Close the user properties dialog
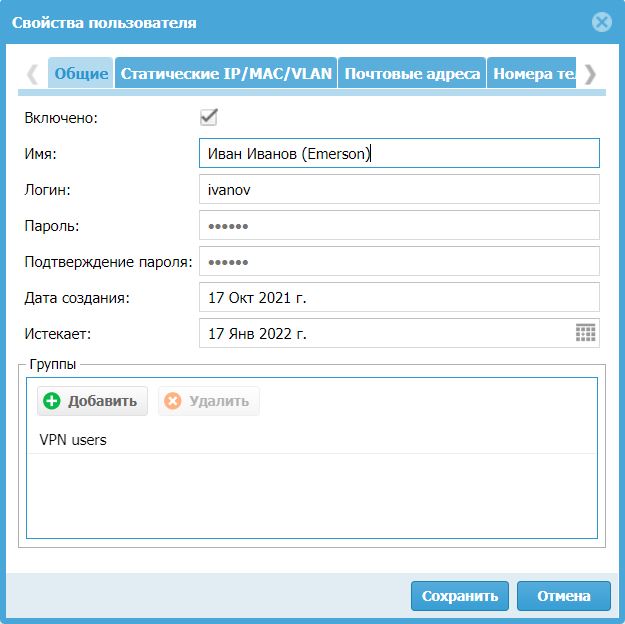The width and height of the screenshot is (625, 624). point(601,22)
